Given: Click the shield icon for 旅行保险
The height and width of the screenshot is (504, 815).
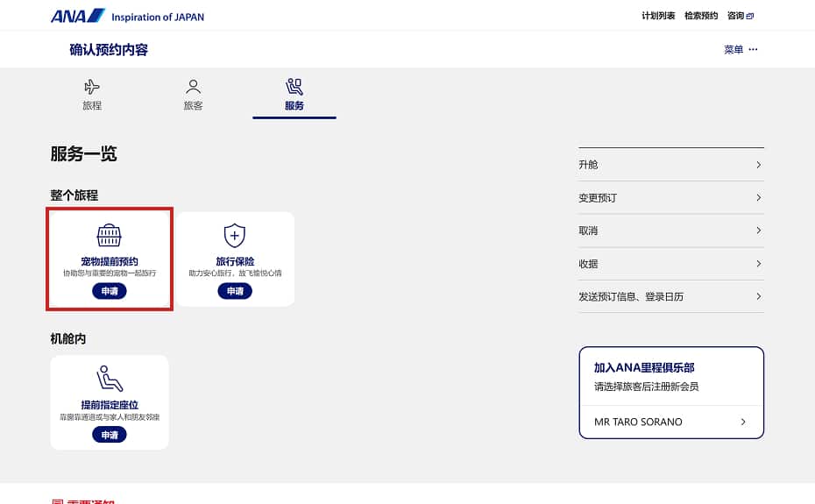Looking at the screenshot, I should [x=235, y=235].
